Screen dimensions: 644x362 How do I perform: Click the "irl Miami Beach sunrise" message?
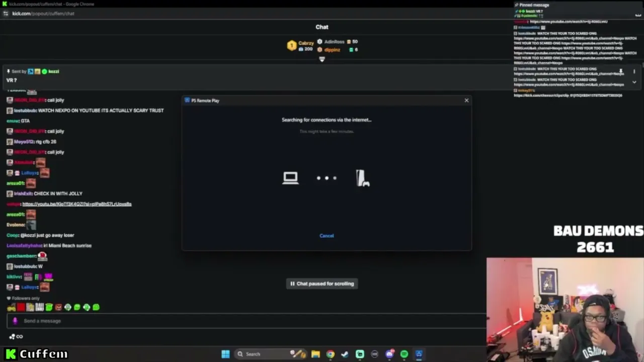point(68,246)
